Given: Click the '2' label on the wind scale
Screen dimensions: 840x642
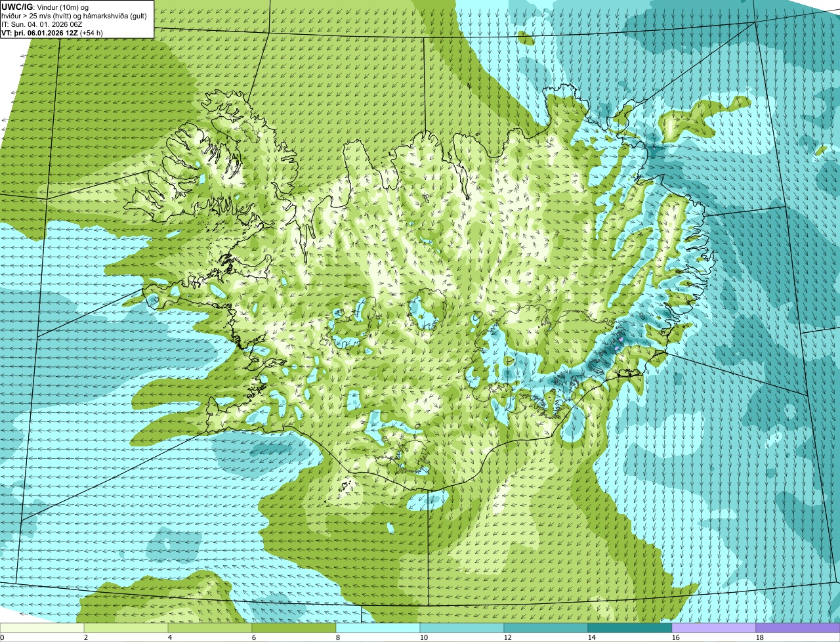Looking at the screenshot, I should click(86, 637).
